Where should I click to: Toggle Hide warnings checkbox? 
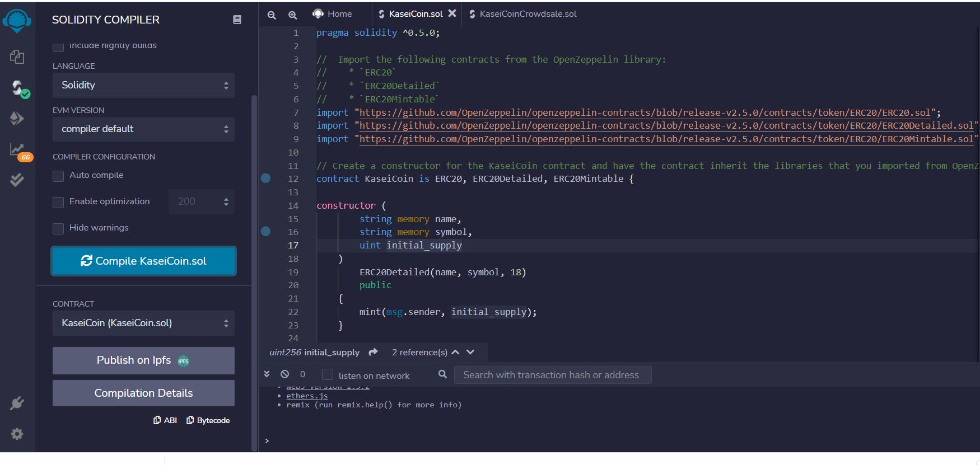tap(58, 228)
